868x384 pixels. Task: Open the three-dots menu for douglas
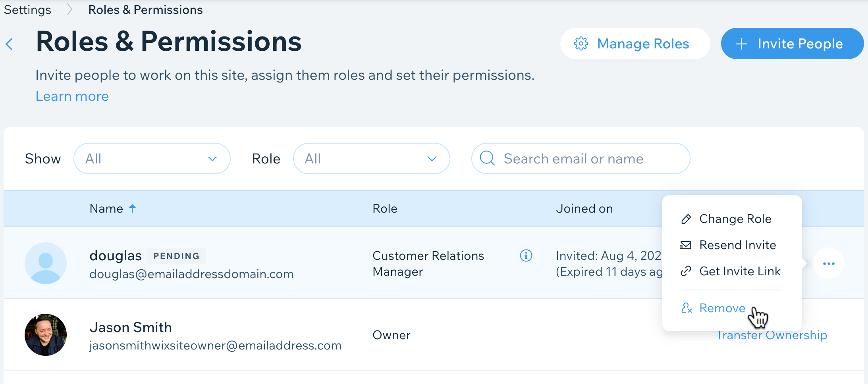(828, 264)
